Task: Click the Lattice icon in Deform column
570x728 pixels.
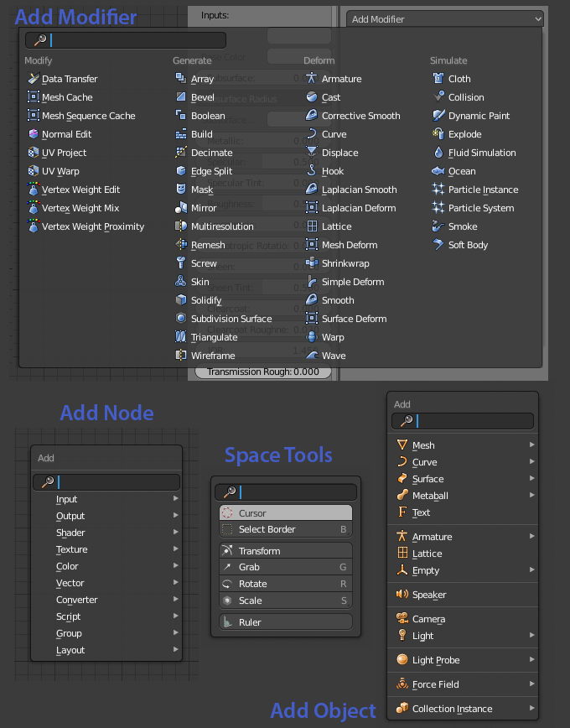Action: [x=312, y=226]
